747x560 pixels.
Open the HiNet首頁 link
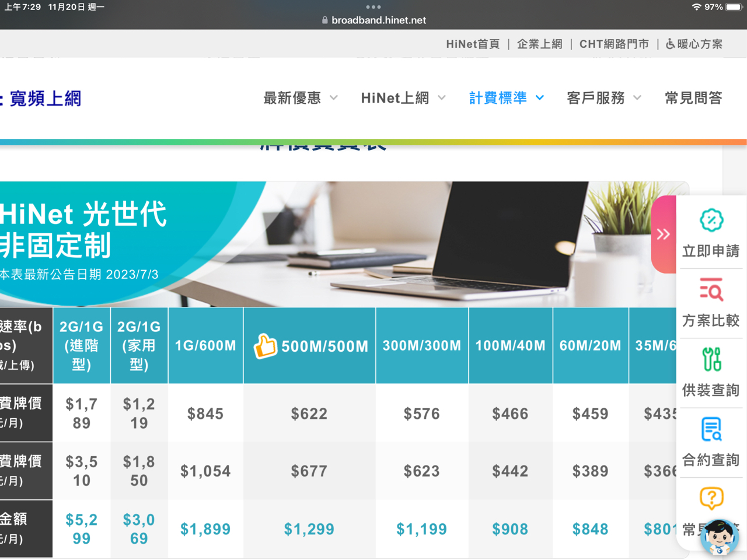[473, 44]
